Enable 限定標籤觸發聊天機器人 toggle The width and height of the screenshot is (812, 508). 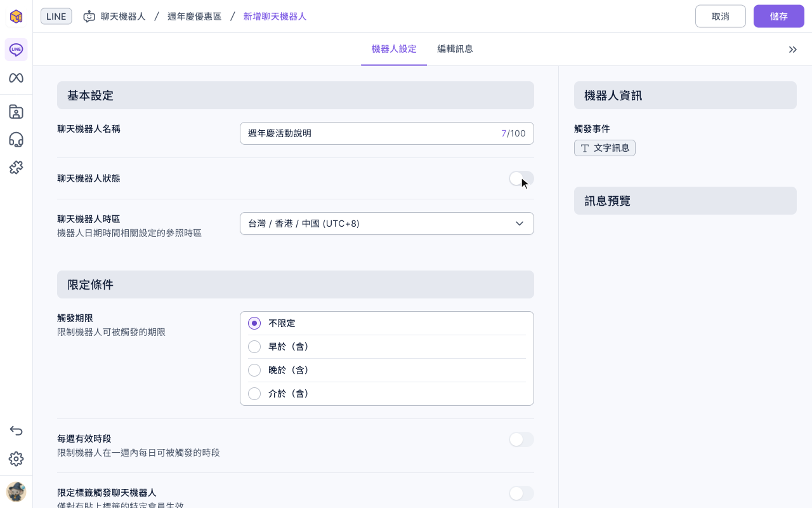point(521,493)
